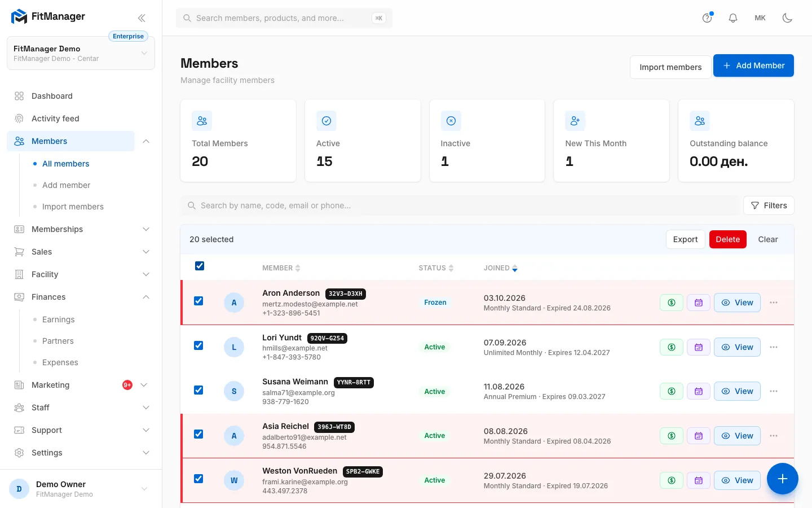The image size is (812, 508).
Task: Open the FitManager Demo facility dropdown
Action: [81, 53]
